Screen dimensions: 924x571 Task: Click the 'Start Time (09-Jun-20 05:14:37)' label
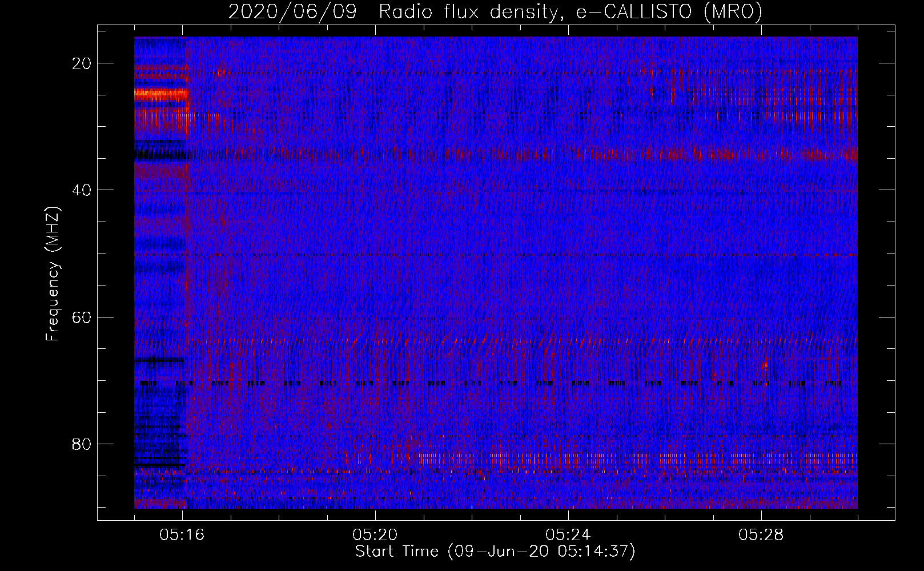coord(495,552)
